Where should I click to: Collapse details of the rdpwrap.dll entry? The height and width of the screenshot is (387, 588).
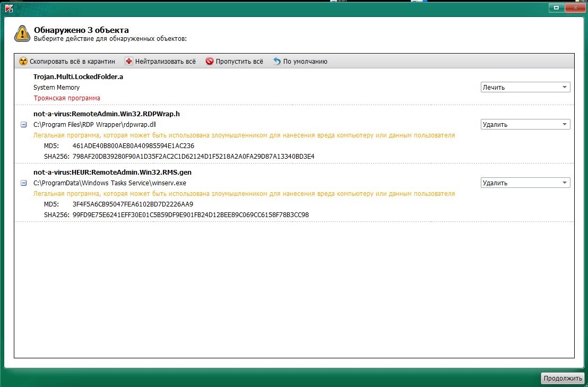[x=24, y=125]
